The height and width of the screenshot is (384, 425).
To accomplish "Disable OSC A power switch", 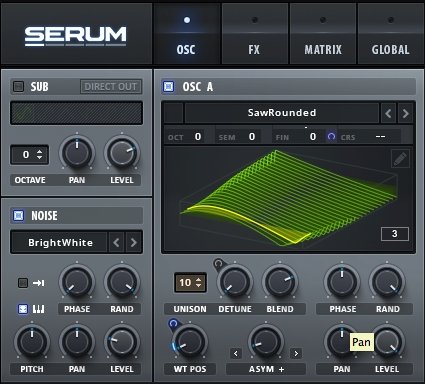I will coord(168,87).
